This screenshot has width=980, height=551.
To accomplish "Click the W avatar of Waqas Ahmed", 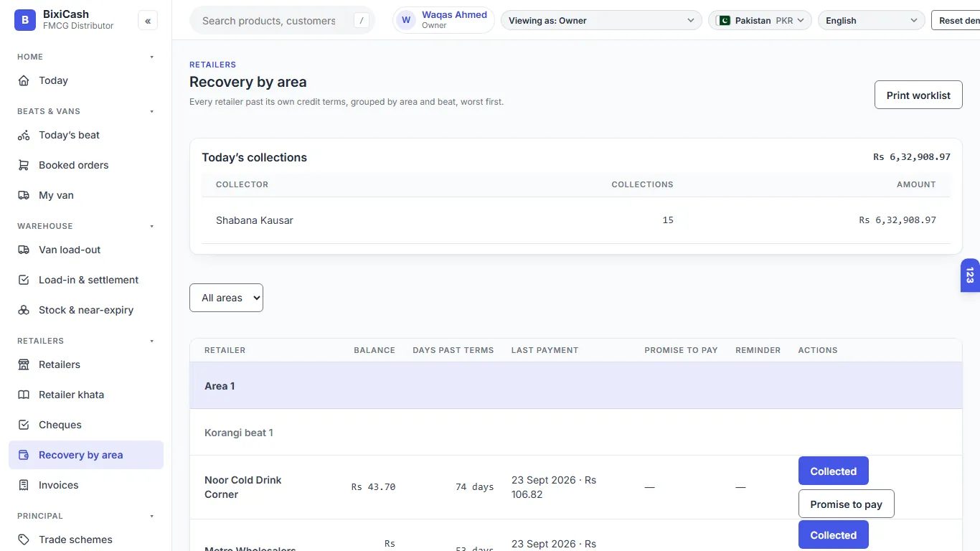I will [406, 20].
